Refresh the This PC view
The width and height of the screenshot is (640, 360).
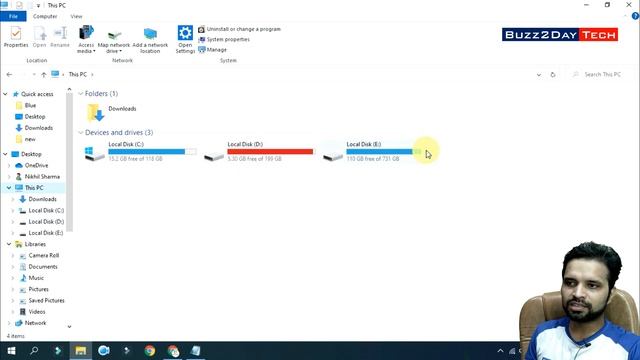pos(553,75)
